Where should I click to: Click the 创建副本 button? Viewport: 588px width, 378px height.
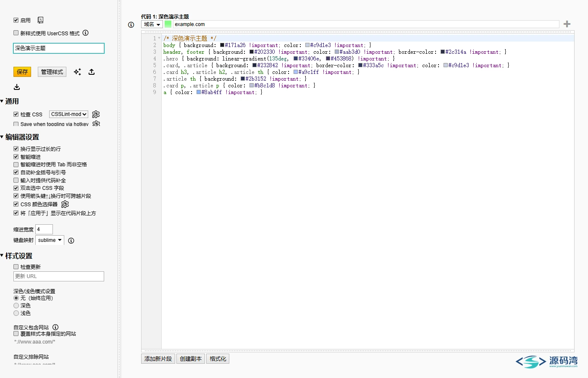click(191, 359)
